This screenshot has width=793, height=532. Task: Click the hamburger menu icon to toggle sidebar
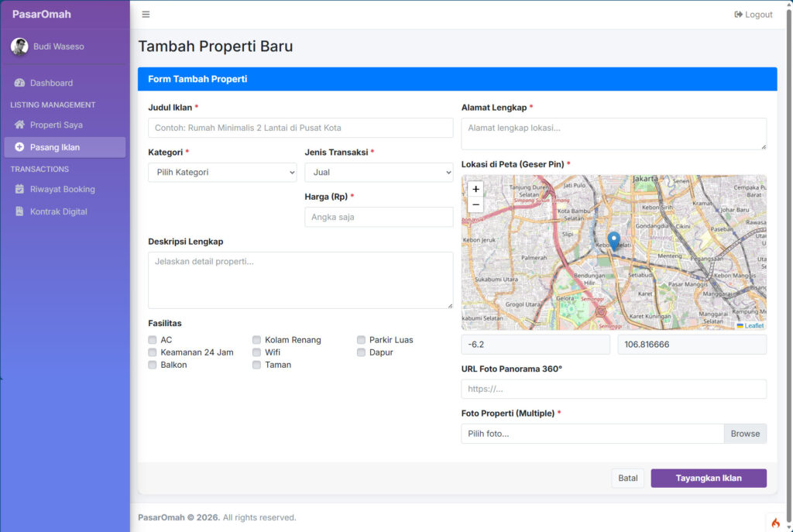click(146, 15)
